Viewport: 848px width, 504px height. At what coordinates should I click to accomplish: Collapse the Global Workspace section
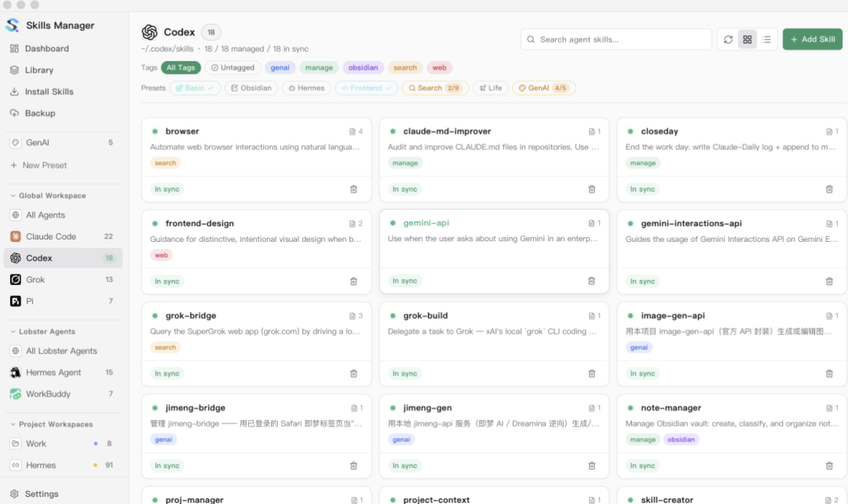48,195
